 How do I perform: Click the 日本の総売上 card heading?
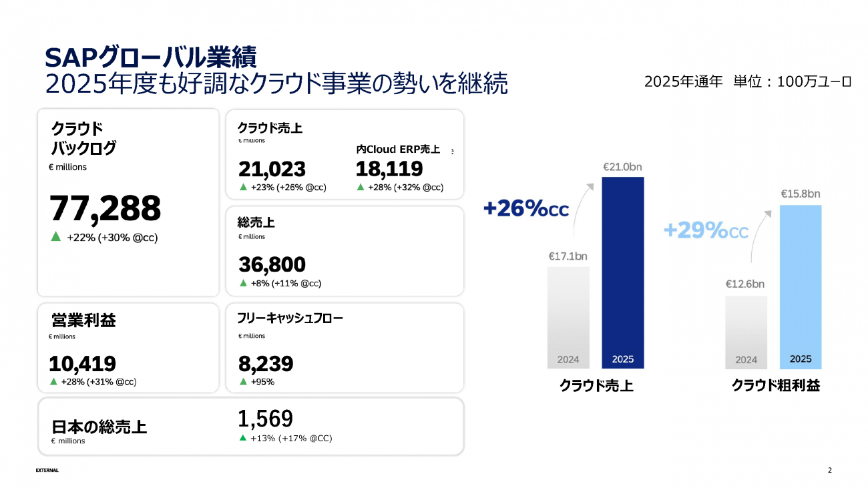99,426
